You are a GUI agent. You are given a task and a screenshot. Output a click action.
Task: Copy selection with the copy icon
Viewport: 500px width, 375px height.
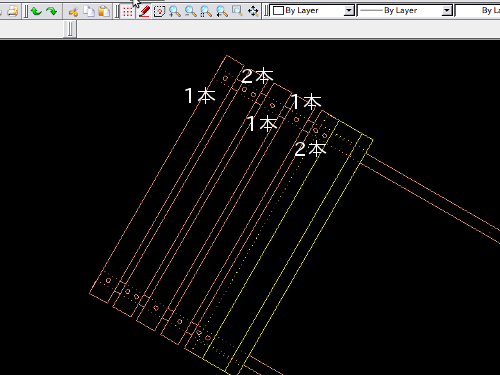(89, 11)
